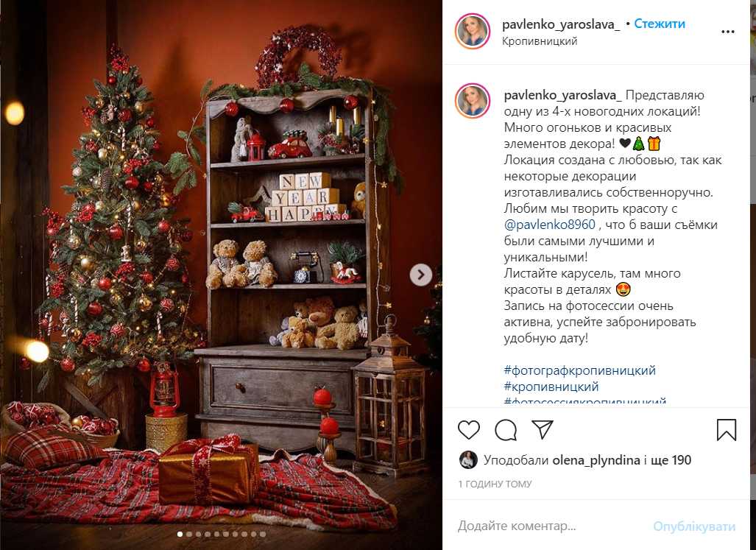The image size is (756, 550).
Task: Save post with bookmark icon
Action: (726, 429)
